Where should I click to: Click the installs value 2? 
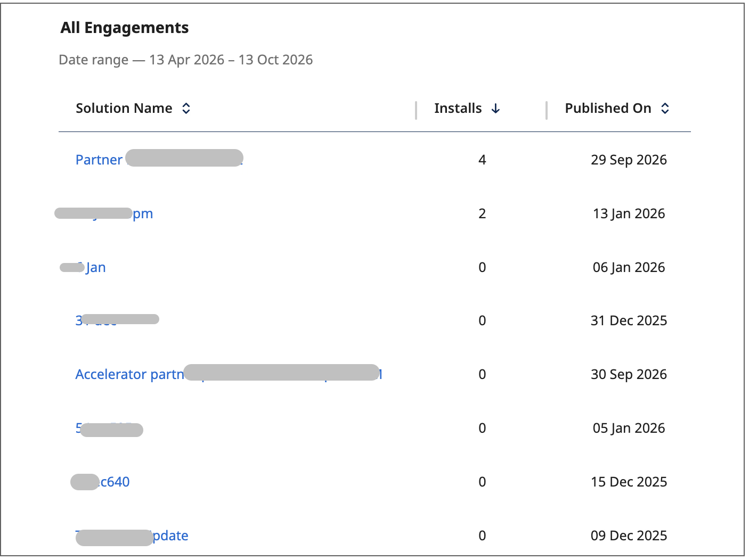coord(482,213)
